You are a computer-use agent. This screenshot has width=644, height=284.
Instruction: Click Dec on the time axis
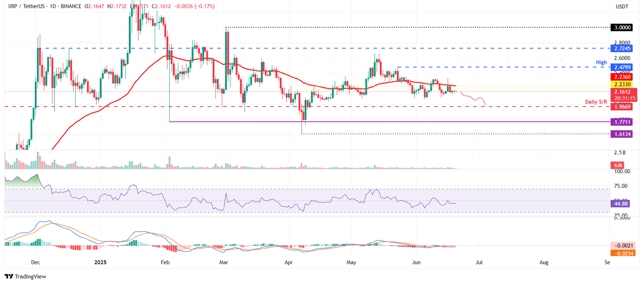pyautogui.click(x=35, y=262)
